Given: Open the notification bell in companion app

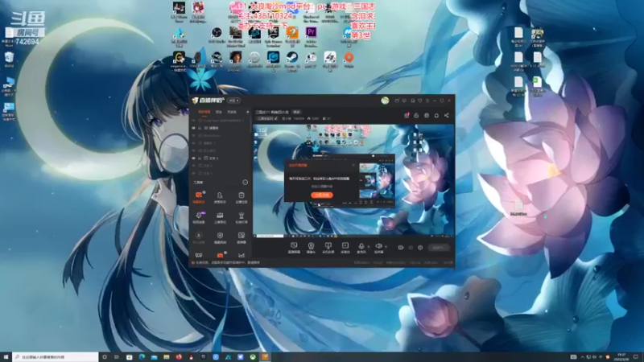Looking at the screenshot, I should click(x=436, y=115).
